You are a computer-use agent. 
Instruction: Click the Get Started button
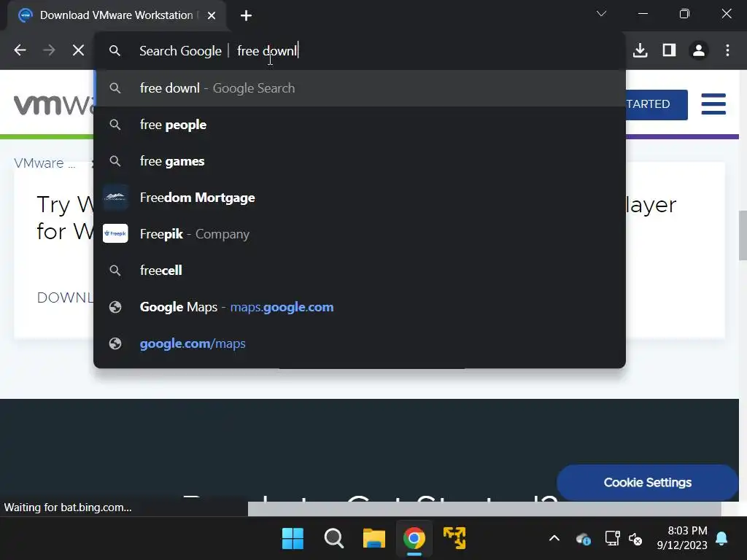point(657,104)
